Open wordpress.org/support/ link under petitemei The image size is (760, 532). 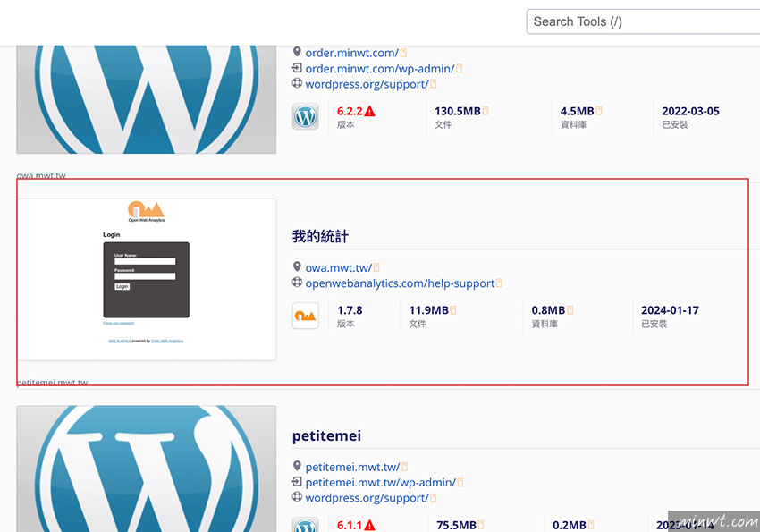coord(367,498)
